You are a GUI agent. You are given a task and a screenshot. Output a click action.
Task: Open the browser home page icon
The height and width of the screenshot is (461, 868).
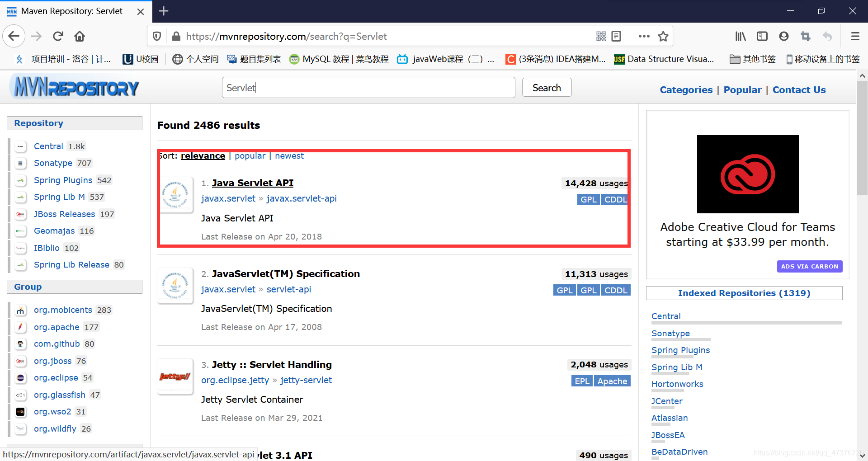tap(80, 36)
